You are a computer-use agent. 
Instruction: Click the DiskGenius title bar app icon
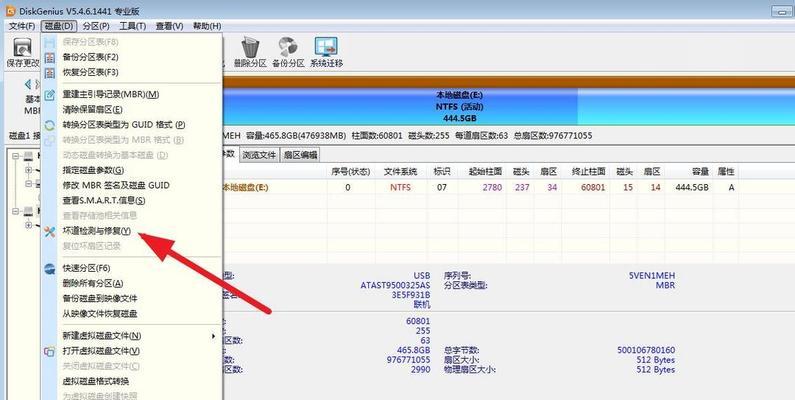tap(10, 11)
